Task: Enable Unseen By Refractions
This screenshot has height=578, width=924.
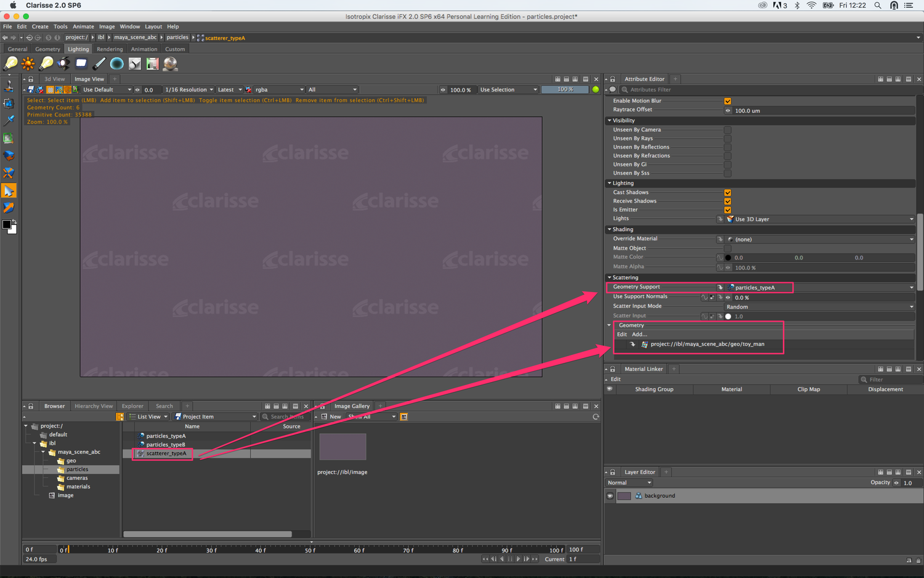Action: click(x=727, y=156)
